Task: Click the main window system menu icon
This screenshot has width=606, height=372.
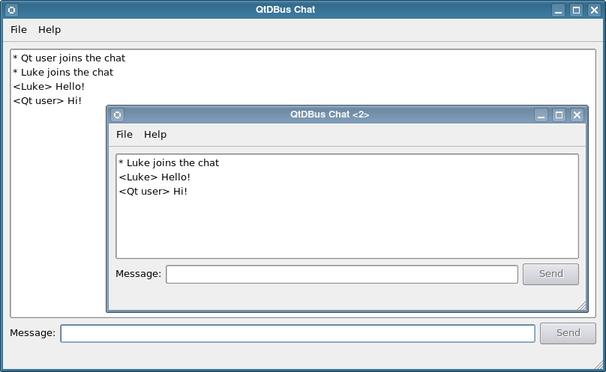Action: [x=12, y=10]
